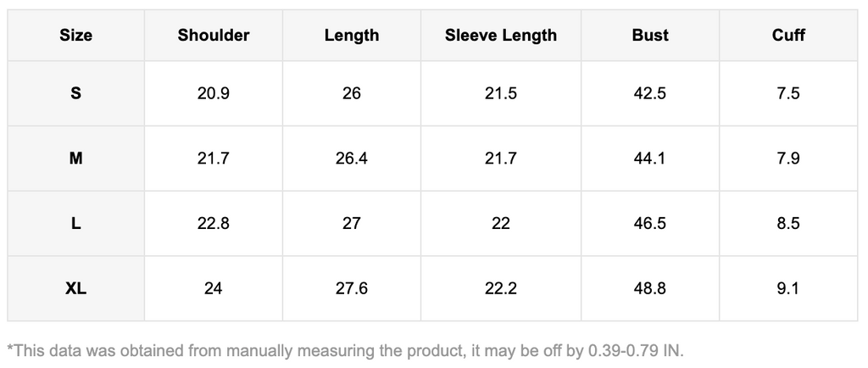Select the 26.4 length value for size M
Viewport: 868px width, 368px height.
(x=352, y=159)
